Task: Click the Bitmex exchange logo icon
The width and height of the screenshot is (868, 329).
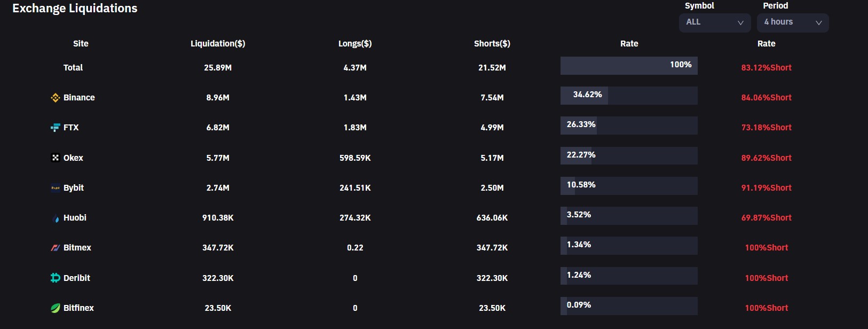Action: 55,248
